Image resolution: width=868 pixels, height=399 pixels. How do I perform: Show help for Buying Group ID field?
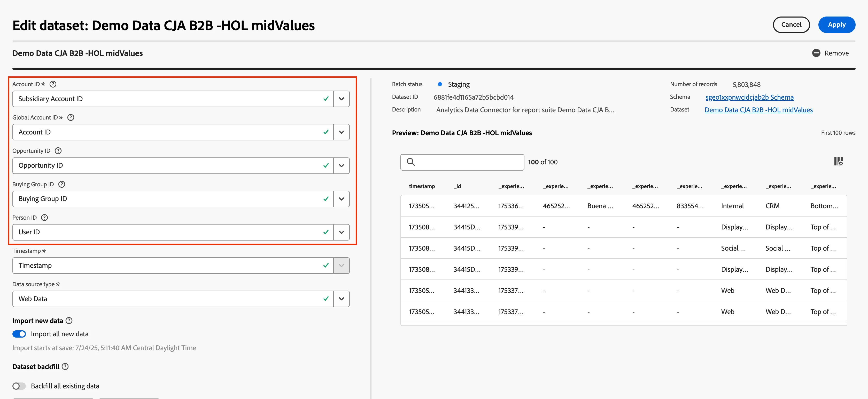pyautogui.click(x=62, y=184)
